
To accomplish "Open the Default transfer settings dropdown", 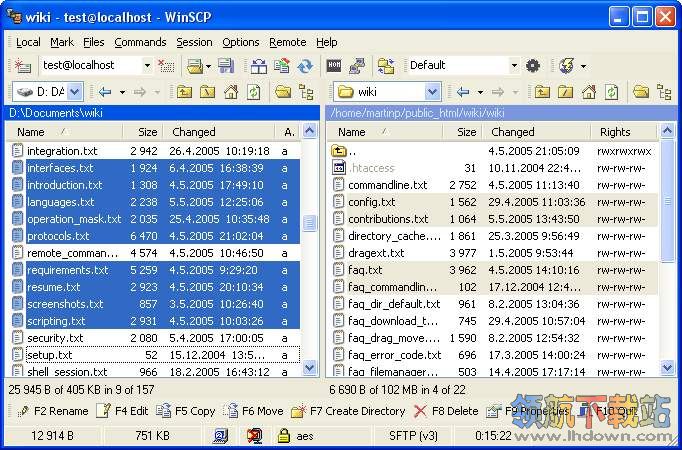I will (x=514, y=66).
